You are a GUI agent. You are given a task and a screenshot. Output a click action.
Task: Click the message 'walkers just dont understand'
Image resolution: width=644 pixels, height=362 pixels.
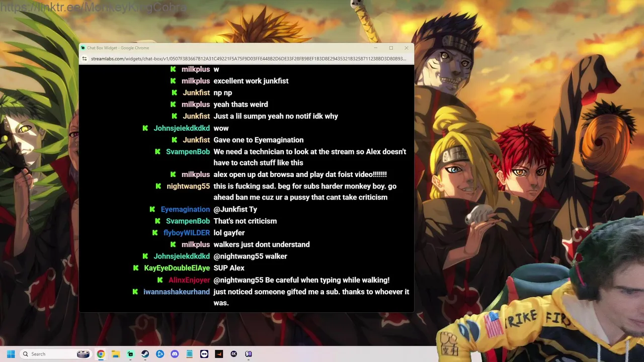click(262, 244)
